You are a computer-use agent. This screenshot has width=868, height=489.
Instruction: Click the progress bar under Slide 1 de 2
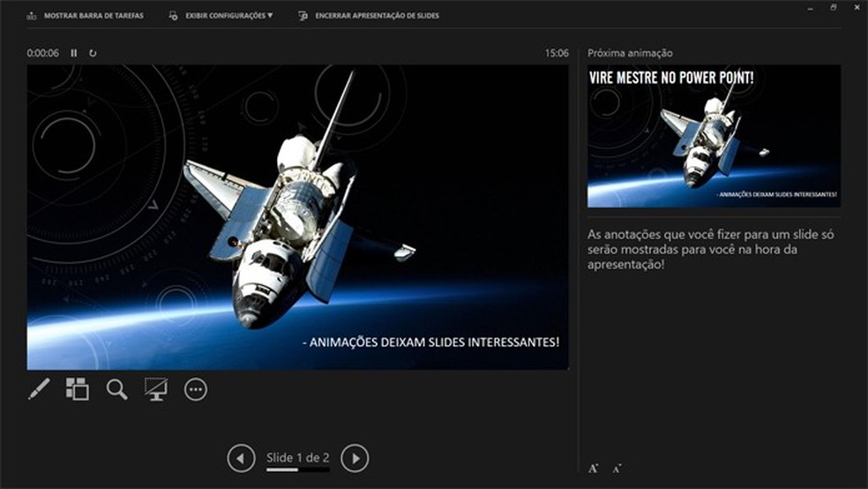click(297, 470)
